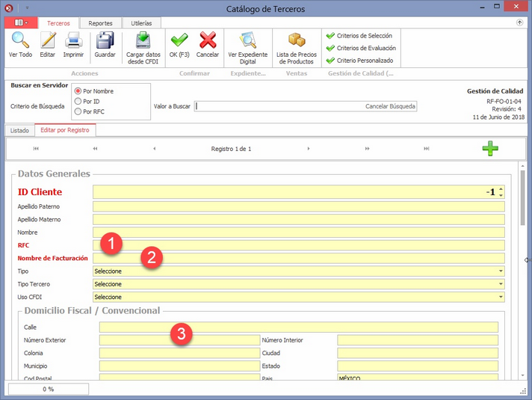
Task: Open the Listado tab
Action: [19, 130]
